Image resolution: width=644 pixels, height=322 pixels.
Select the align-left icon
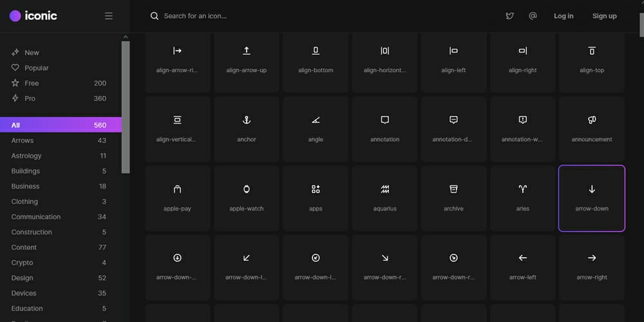click(453, 60)
